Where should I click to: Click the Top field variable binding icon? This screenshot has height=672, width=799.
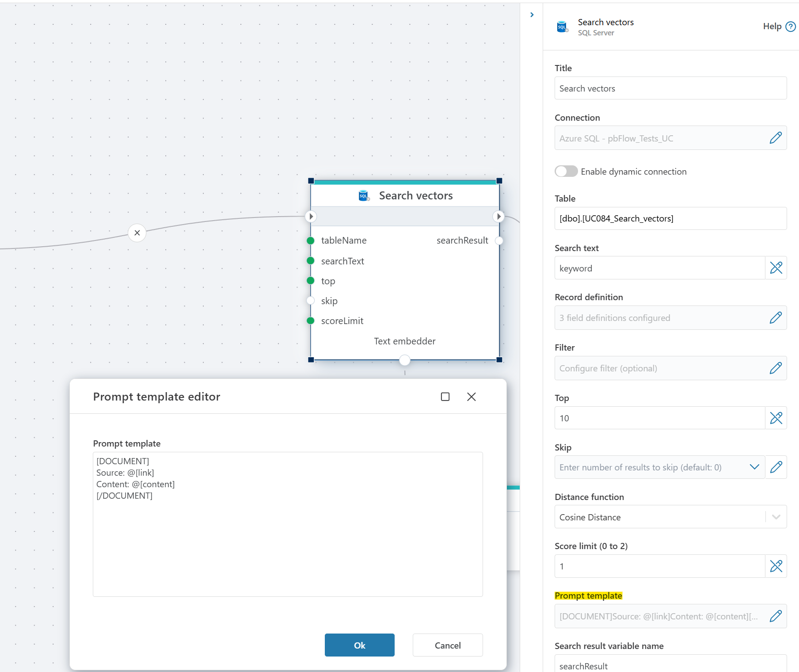click(776, 418)
